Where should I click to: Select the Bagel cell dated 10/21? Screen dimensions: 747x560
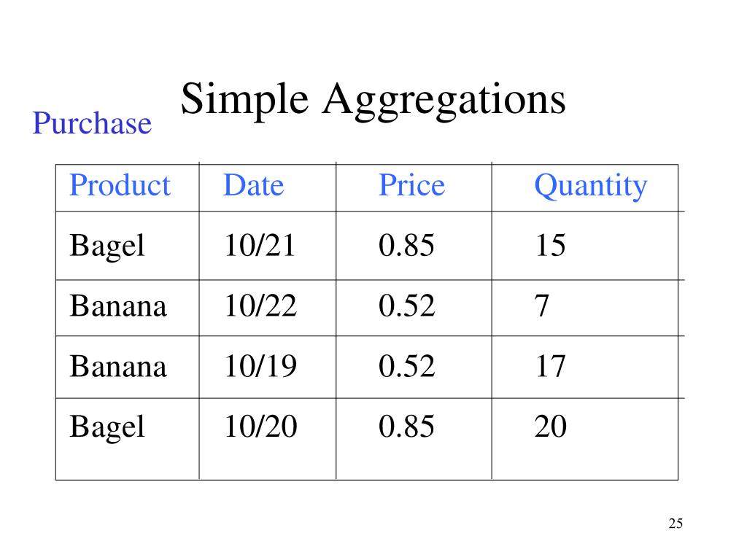tap(107, 246)
